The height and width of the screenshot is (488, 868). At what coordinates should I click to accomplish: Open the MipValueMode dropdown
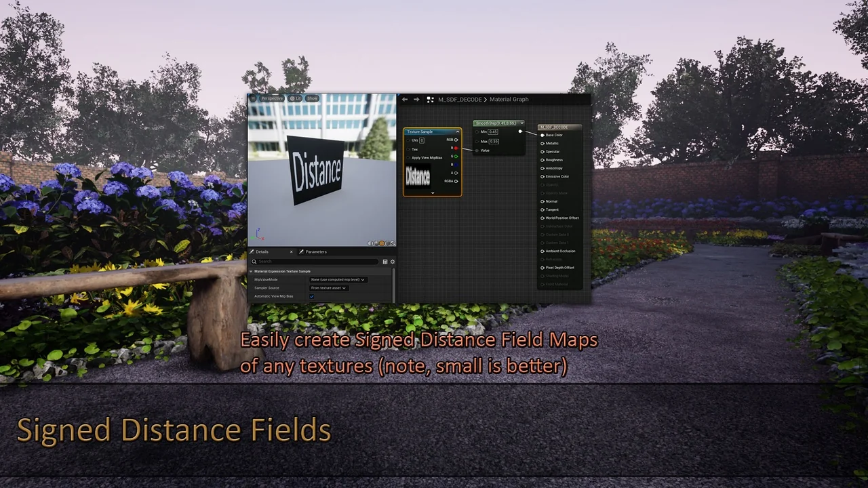coord(338,279)
